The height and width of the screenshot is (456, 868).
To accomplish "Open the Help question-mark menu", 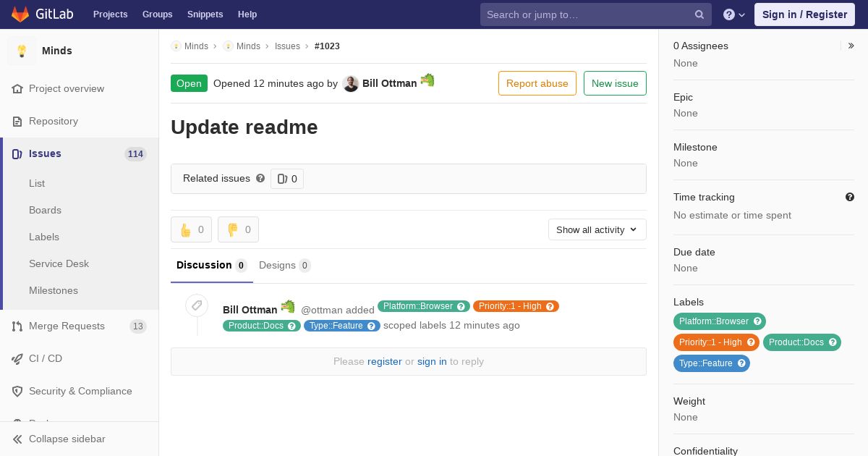I will click(x=734, y=14).
